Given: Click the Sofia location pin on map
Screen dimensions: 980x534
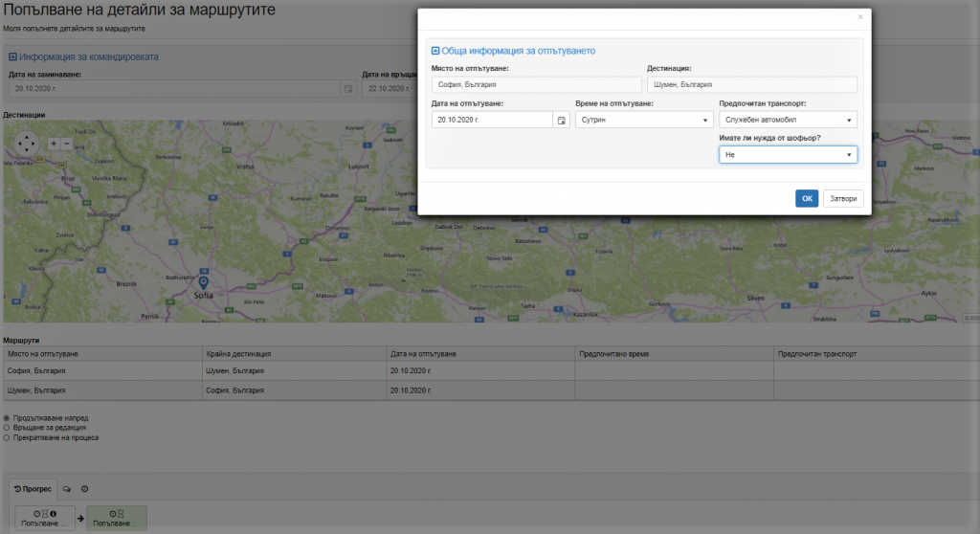Looking at the screenshot, I should pos(203,282).
